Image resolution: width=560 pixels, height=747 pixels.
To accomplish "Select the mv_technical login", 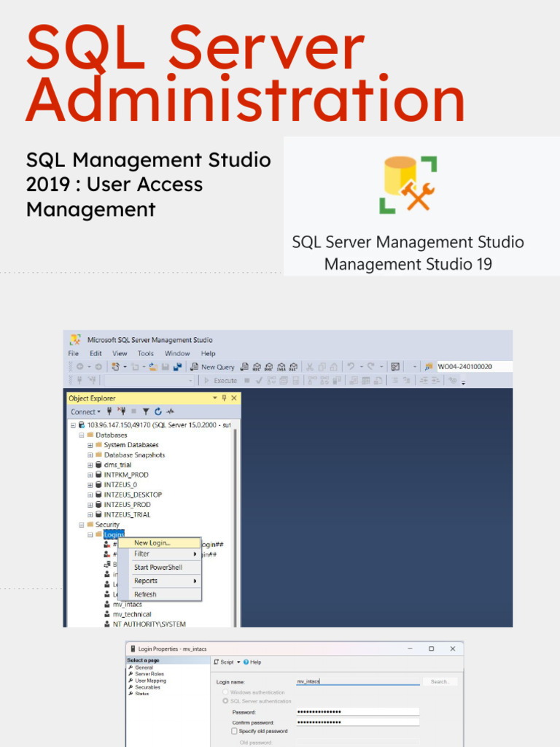I will 128,614.
